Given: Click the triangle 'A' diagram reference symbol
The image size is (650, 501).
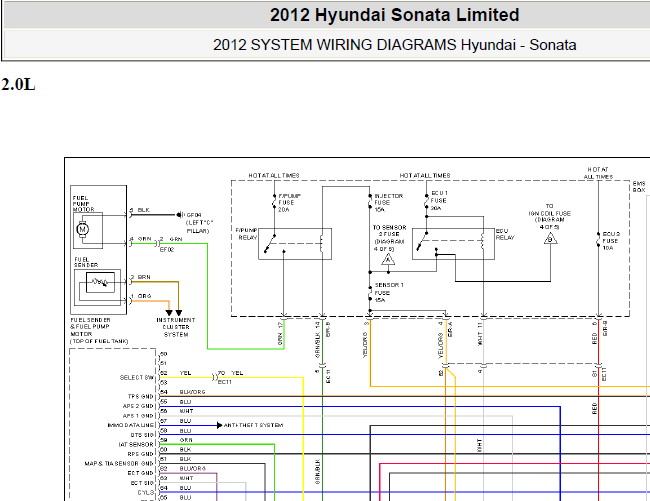Looking at the screenshot, I should 388,259.
